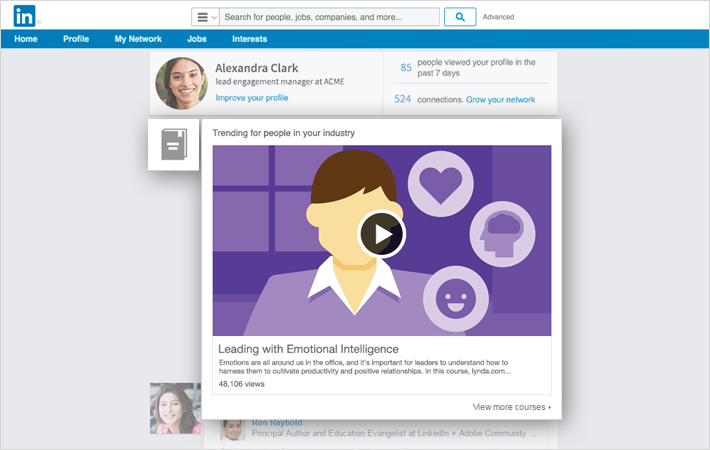Click Alexandra Clark's profile photo

[182, 83]
